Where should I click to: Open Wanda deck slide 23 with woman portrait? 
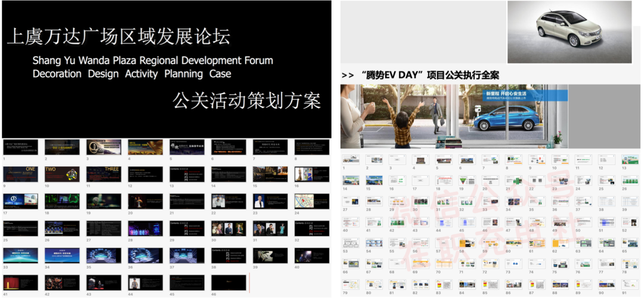pyautogui.click(x=270, y=201)
